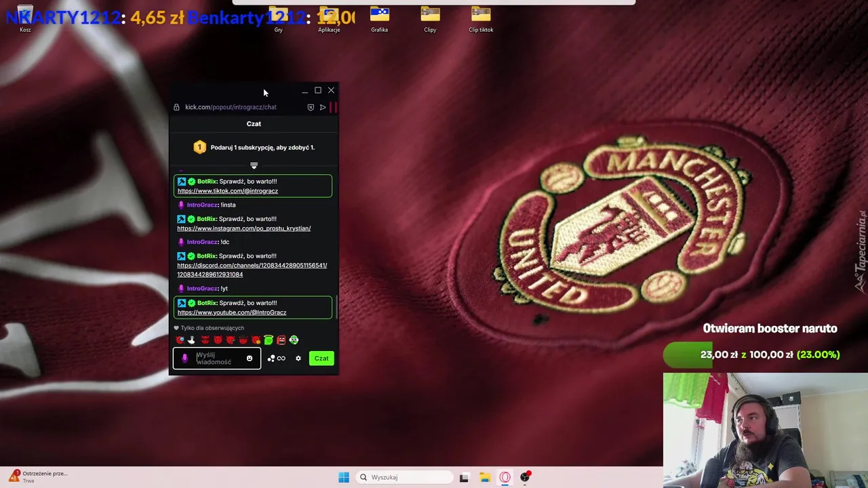
Task: Click the green Czat send button
Action: (x=321, y=359)
